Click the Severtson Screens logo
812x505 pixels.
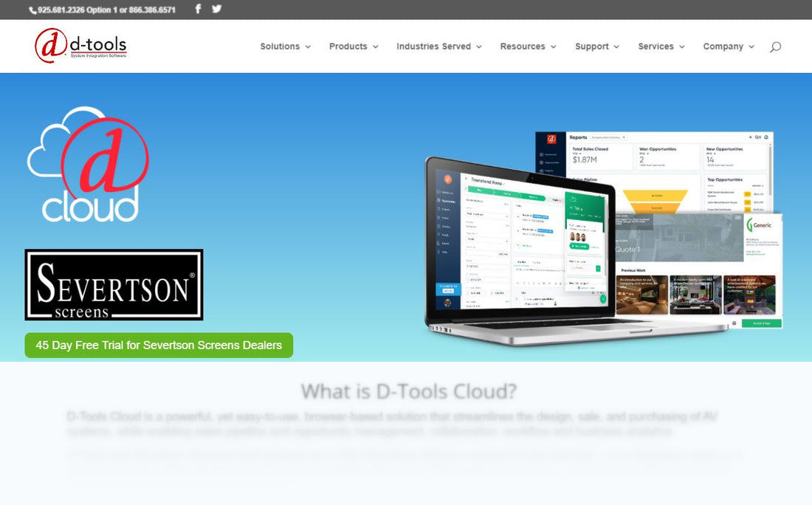click(114, 285)
